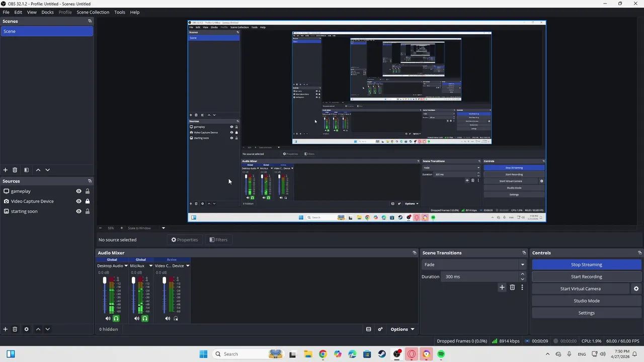This screenshot has height=362, width=644.
Task: Click Start Virtual Camera
Action: pyautogui.click(x=581, y=289)
